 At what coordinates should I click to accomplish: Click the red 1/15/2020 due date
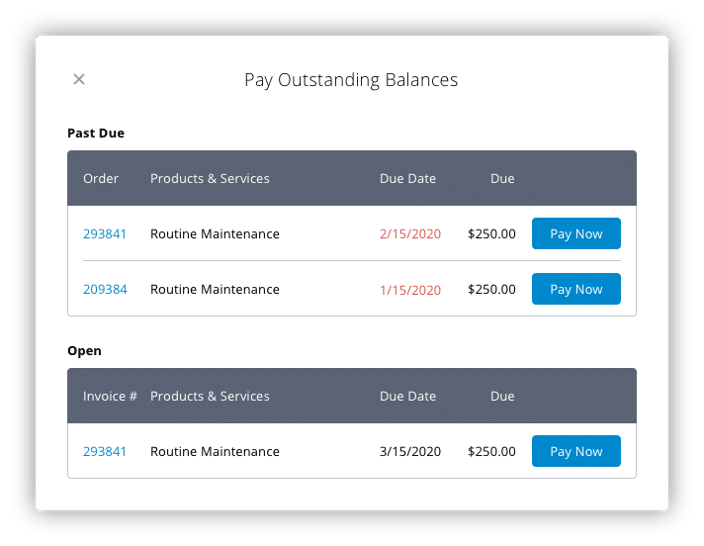point(410,290)
